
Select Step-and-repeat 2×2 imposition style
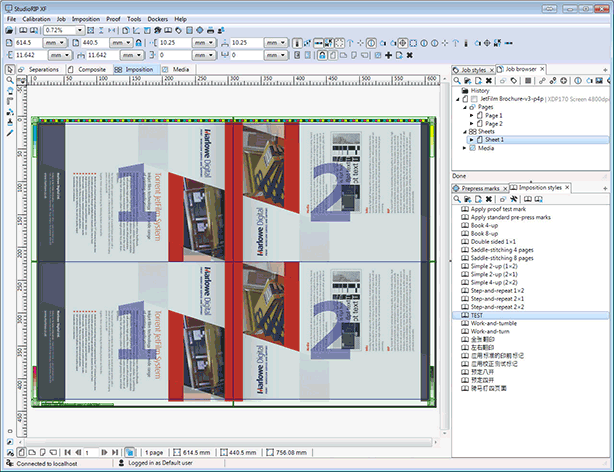pyautogui.click(x=497, y=307)
